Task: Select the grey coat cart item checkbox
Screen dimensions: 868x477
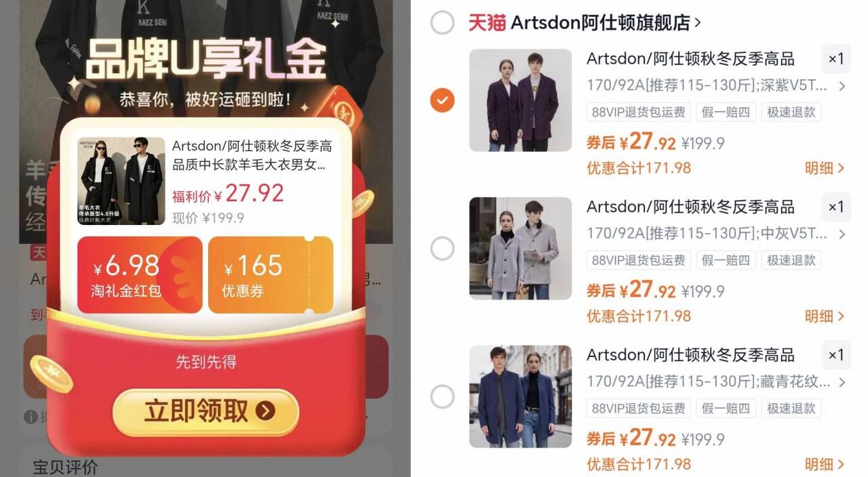Action: (x=442, y=249)
